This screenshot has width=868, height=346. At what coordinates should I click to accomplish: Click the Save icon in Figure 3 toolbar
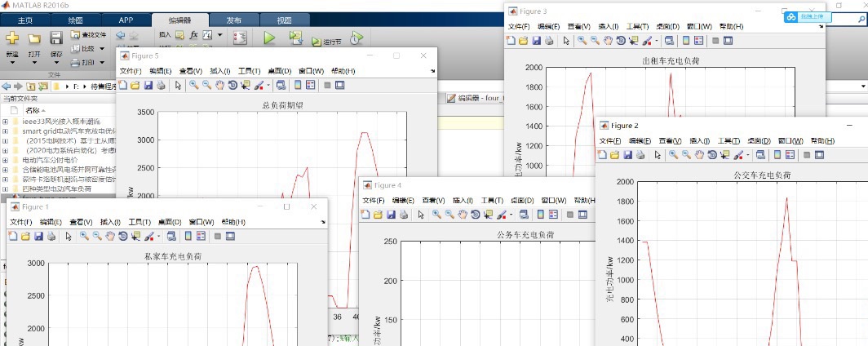click(536, 41)
